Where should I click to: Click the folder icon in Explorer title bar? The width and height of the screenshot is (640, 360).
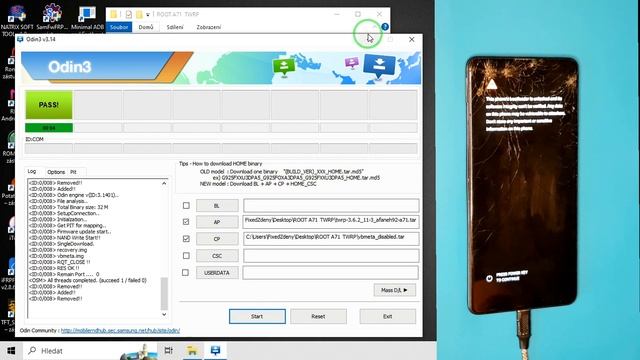click(x=113, y=14)
